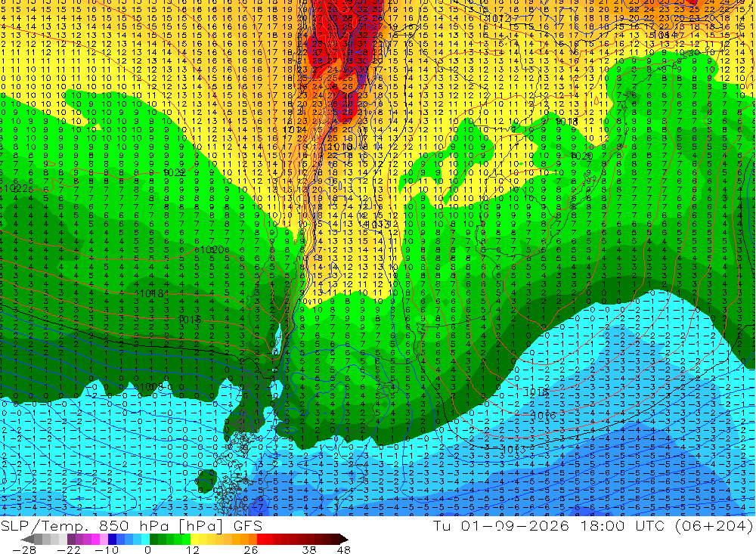Screen dimensions: 756x554
Task: Click the 1012 isobar label
Action: [500, 18]
